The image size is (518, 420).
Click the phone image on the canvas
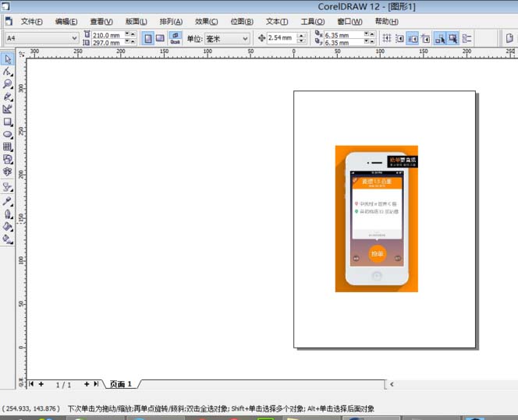377,219
